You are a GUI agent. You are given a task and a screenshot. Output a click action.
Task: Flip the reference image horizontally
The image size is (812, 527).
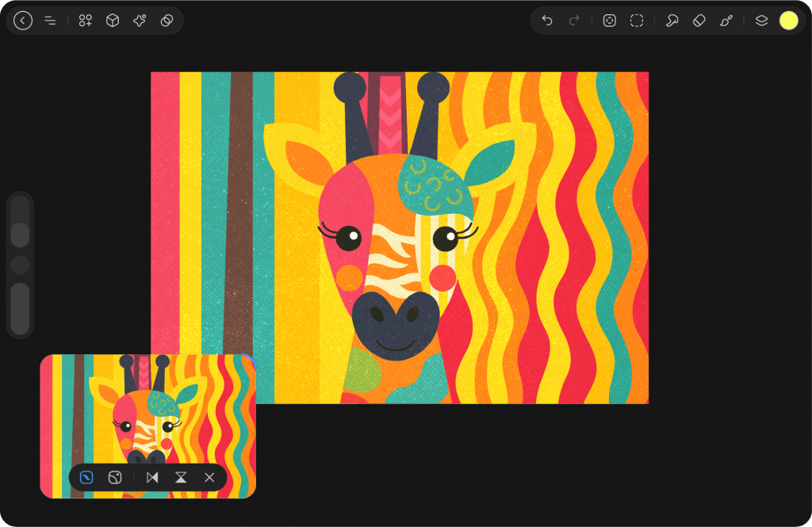152,477
